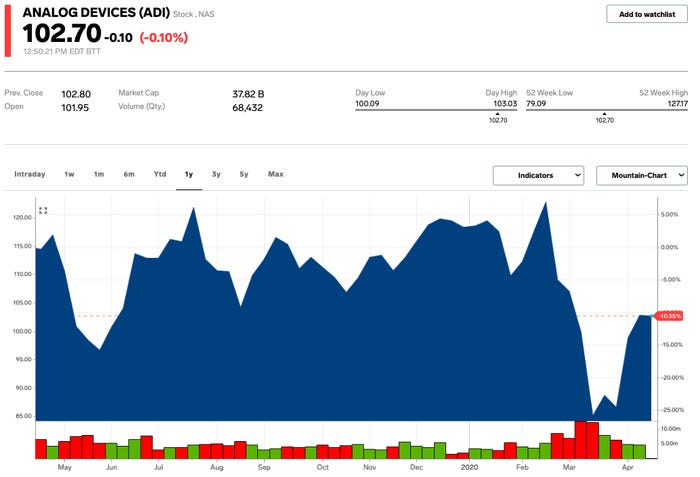Select the 1m time range
The image size is (700, 477).
[x=99, y=174]
